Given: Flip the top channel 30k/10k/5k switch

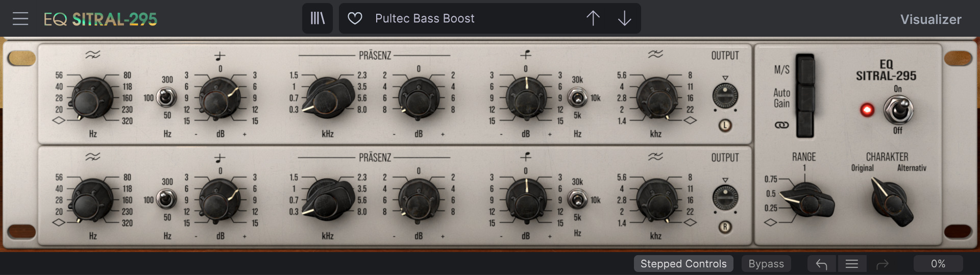Looking at the screenshot, I should [x=577, y=97].
